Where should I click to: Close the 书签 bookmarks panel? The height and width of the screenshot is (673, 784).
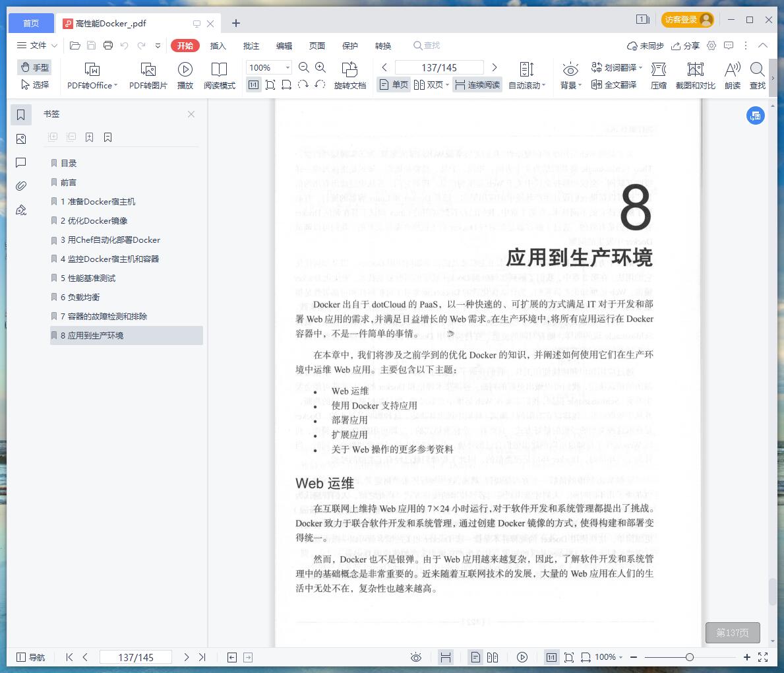tap(191, 114)
